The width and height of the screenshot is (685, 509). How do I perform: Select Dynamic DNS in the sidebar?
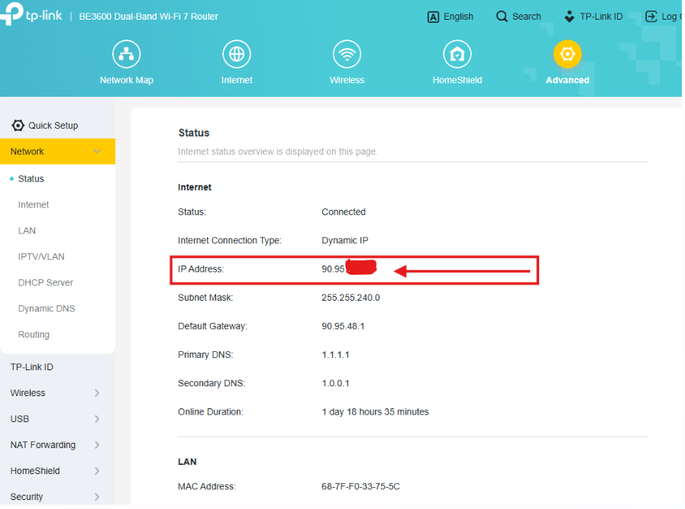coord(46,309)
